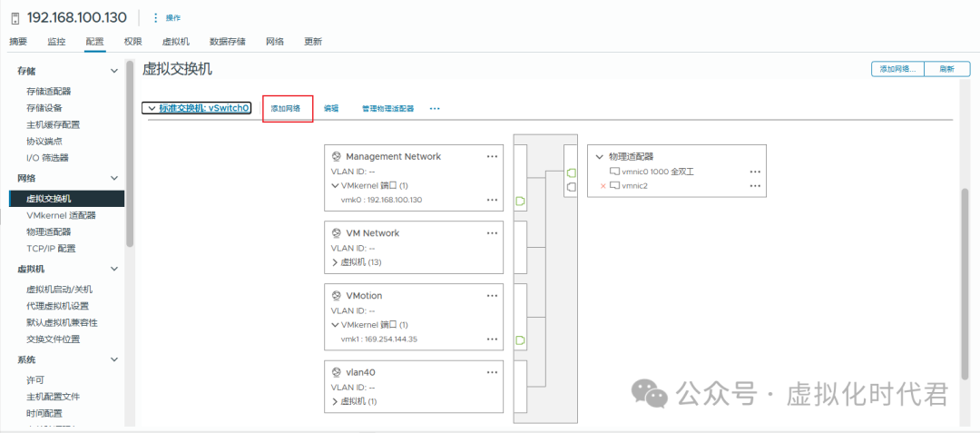Open Management Network ellipsis menu

pos(493,157)
